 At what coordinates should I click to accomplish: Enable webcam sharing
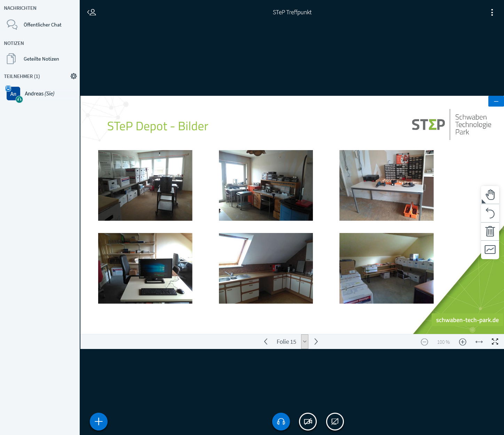click(x=308, y=421)
